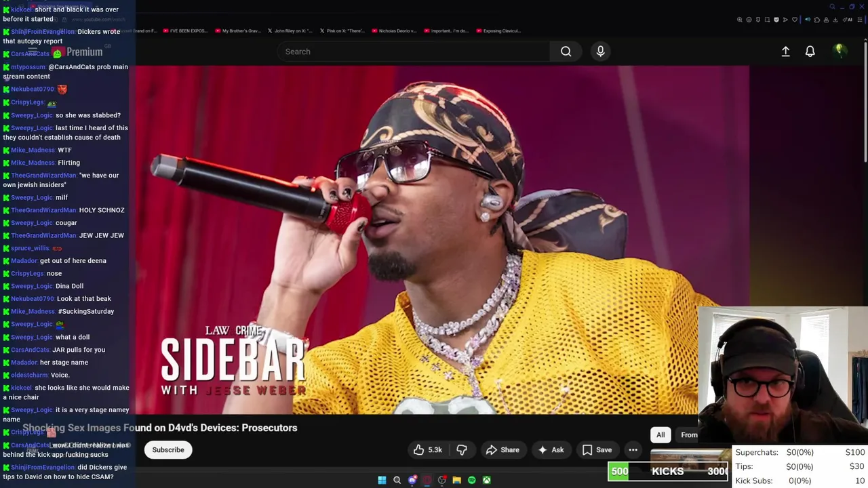868x488 pixels.
Task: Click chat message "JAR pulls for you"
Action: (79, 350)
